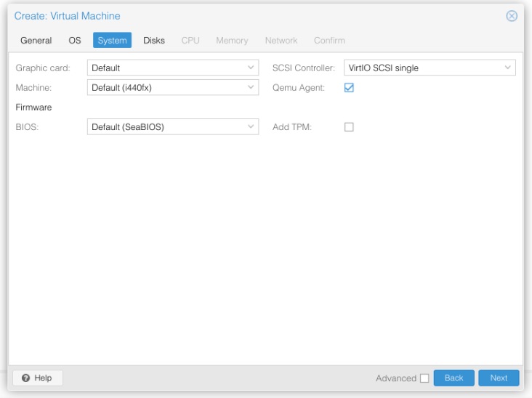532x398 pixels.
Task: Click the Firmware section label
Action: pos(33,107)
